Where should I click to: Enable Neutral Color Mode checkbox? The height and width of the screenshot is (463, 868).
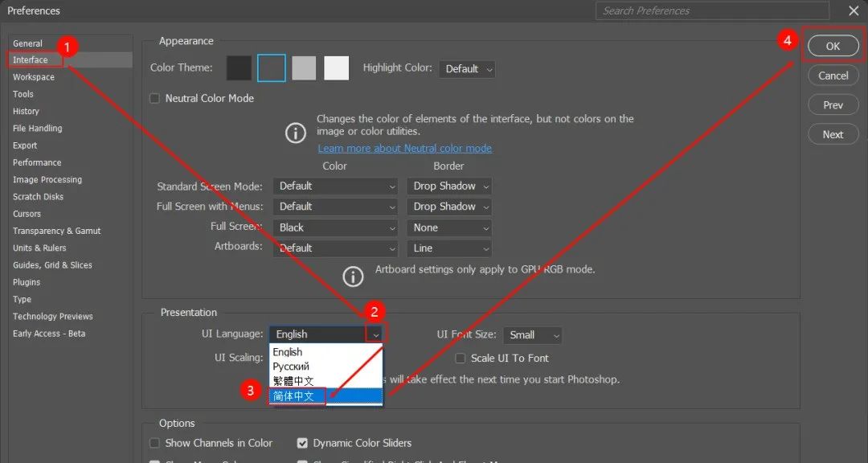155,99
